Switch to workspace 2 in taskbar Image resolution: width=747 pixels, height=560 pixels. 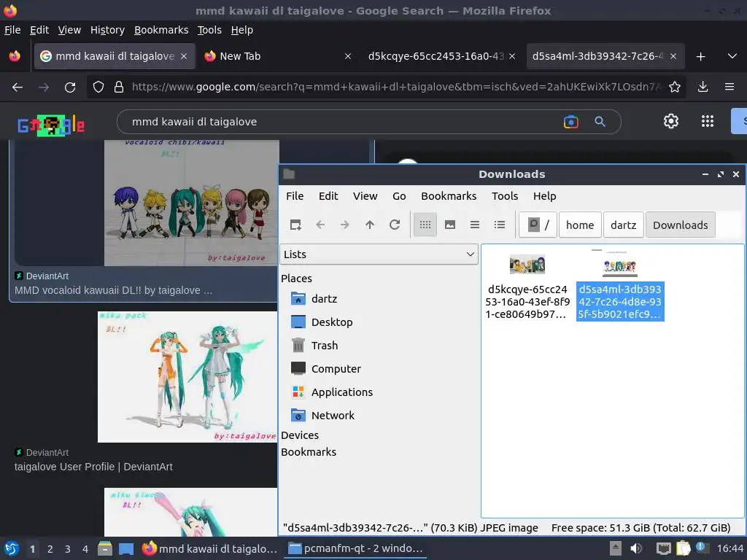(50, 549)
